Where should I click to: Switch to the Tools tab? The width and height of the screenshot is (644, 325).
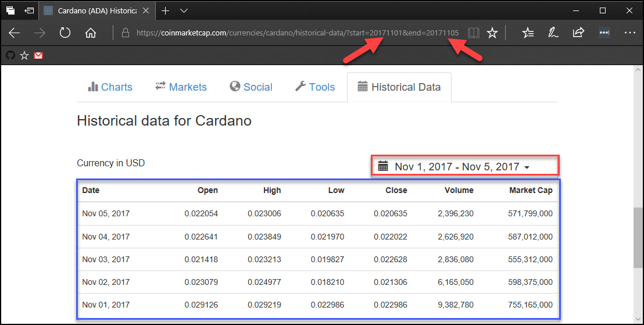(x=315, y=87)
